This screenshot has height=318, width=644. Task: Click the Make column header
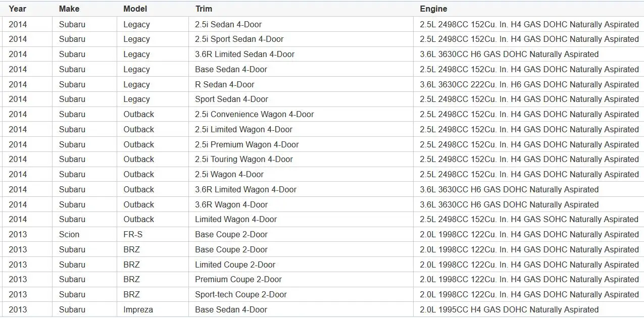pos(85,9)
